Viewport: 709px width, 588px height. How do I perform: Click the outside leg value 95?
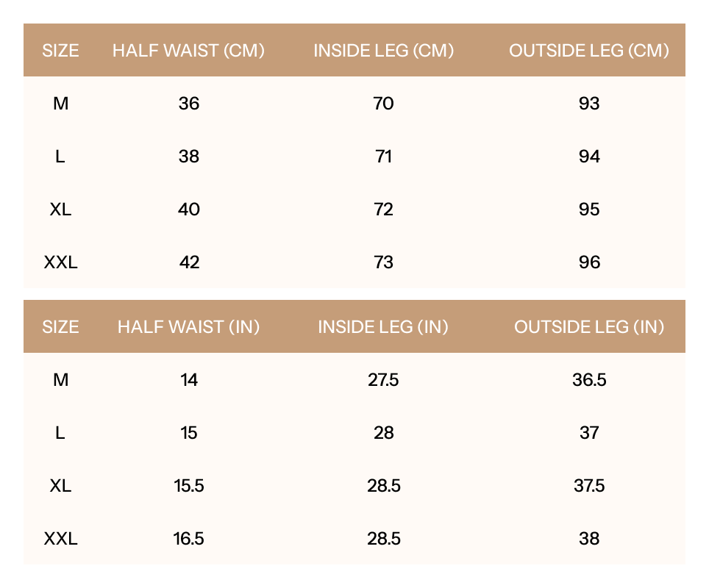click(x=589, y=209)
